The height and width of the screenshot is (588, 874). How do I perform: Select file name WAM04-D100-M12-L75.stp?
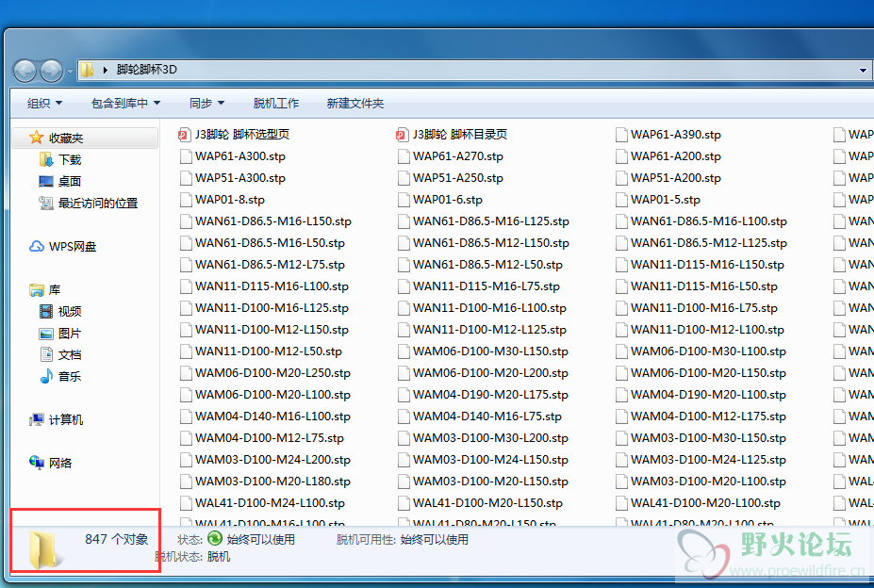tap(270, 438)
